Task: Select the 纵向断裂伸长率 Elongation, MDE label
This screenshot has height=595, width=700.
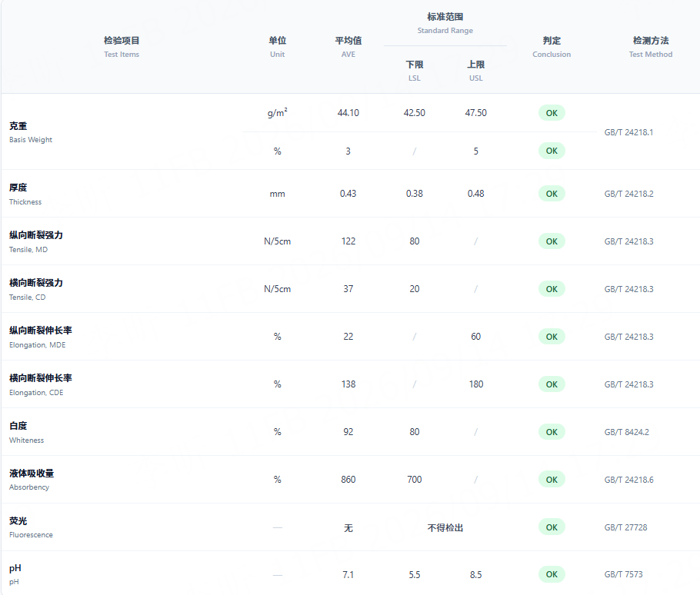Action: tap(40, 337)
